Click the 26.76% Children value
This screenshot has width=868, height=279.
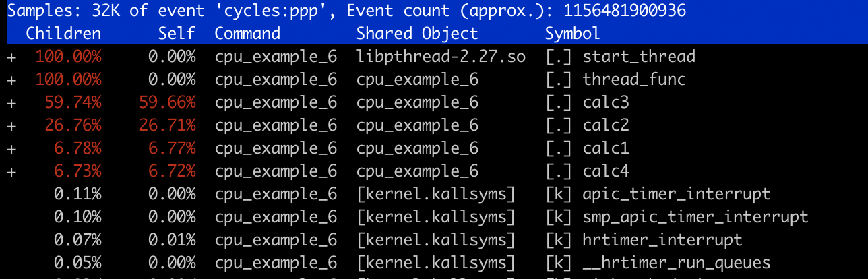click(x=73, y=125)
